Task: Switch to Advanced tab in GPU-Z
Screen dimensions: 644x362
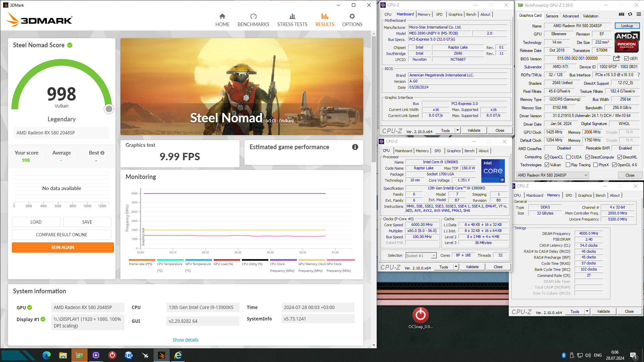Action: (x=571, y=16)
